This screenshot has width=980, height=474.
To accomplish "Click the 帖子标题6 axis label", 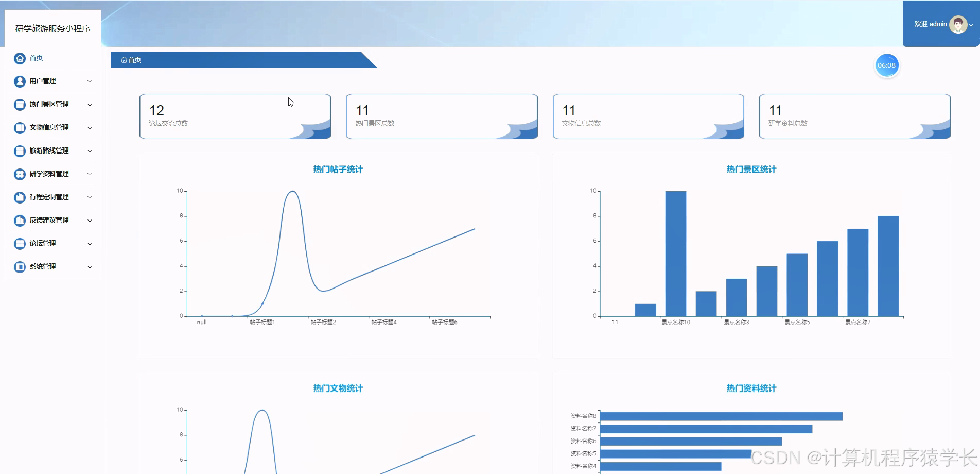I will pyautogui.click(x=445, y=322).
